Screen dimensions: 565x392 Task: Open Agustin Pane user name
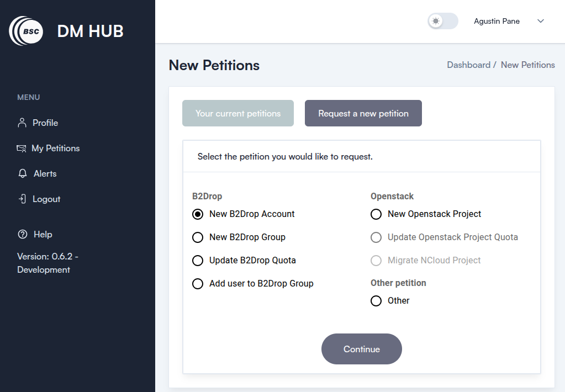tap(497, 22)
